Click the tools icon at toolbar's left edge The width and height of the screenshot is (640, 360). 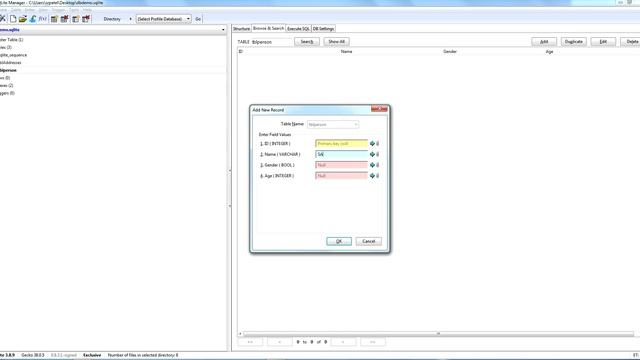click(3, 19)
